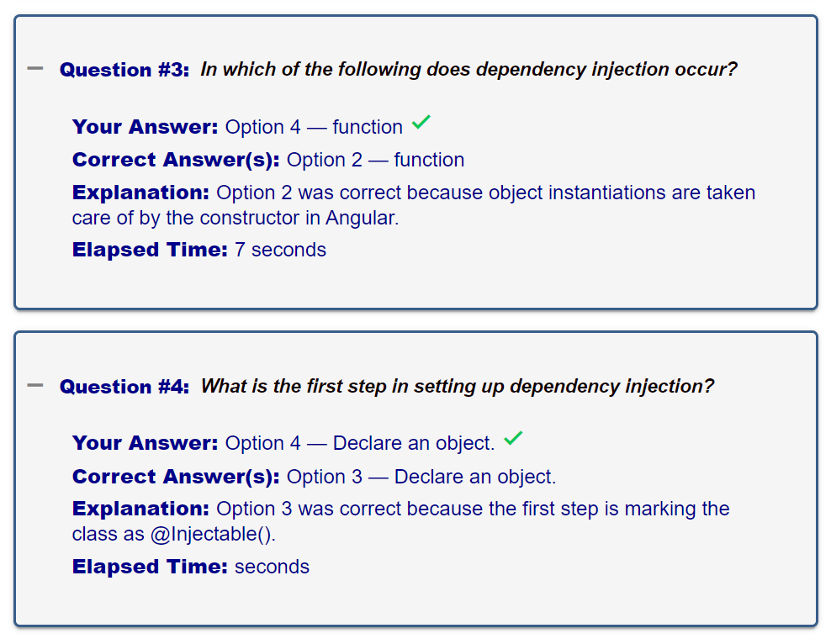
Task: Click green checkmark beside Option 4 — function
Action: (x=421, y=124)
